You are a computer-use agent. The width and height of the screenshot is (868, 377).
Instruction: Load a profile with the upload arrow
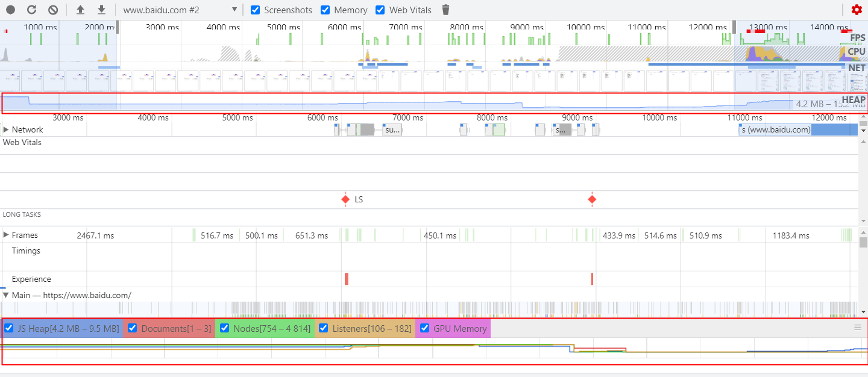coord(80,10)
